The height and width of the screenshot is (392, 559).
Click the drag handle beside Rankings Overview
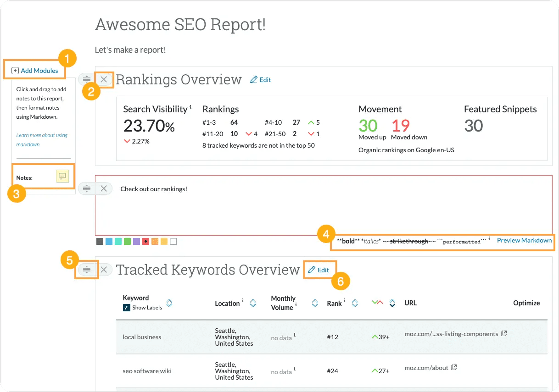(87, 79)
